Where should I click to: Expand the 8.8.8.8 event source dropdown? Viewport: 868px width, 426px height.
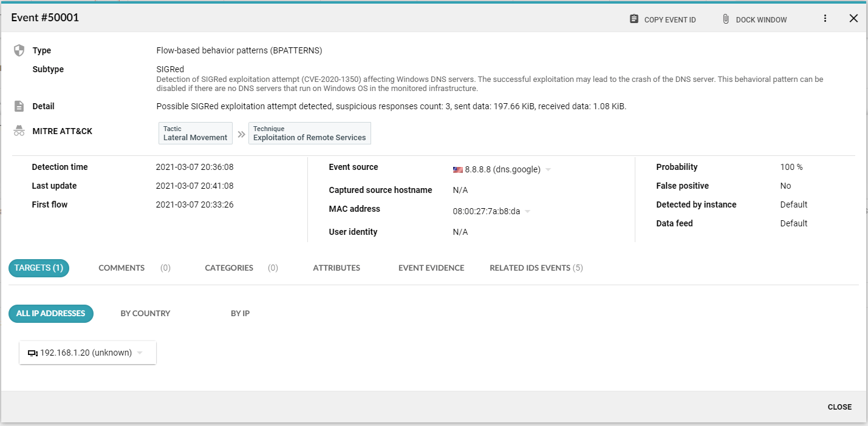[548, 170]
